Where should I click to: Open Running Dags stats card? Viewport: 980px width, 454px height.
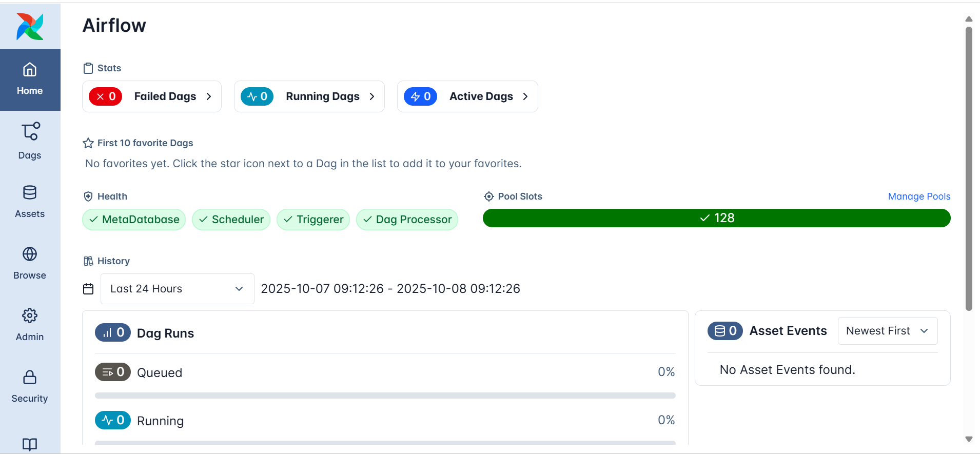pyautogui.click(x=309, y=96)
